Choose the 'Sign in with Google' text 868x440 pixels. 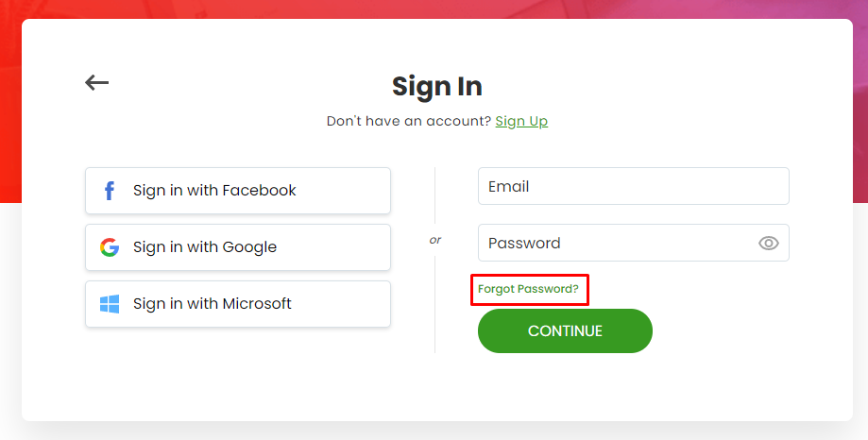[x=205, y=246]
